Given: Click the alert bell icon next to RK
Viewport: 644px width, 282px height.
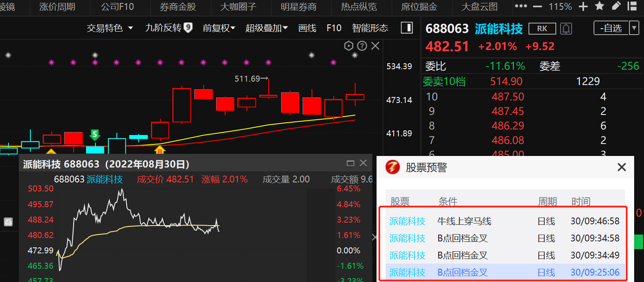Looking at the screenshot, I should (x=566, y=29).
